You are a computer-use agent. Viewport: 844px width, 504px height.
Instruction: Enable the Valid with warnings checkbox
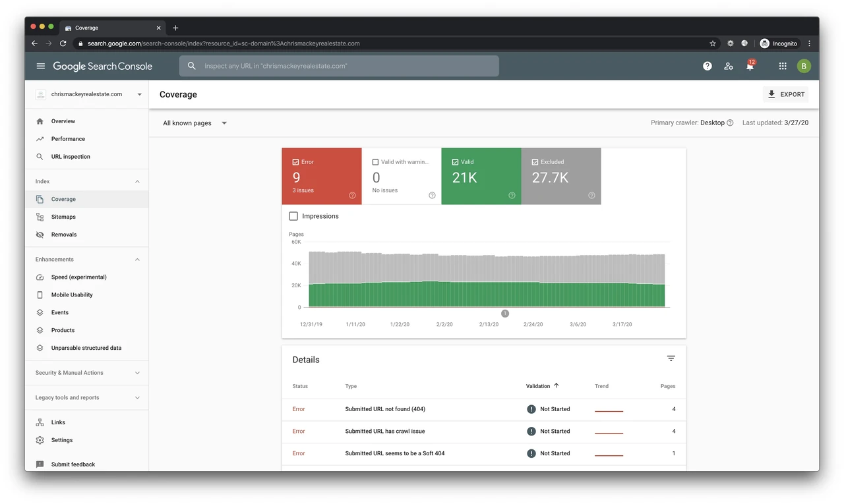click(x=375, y=162)
